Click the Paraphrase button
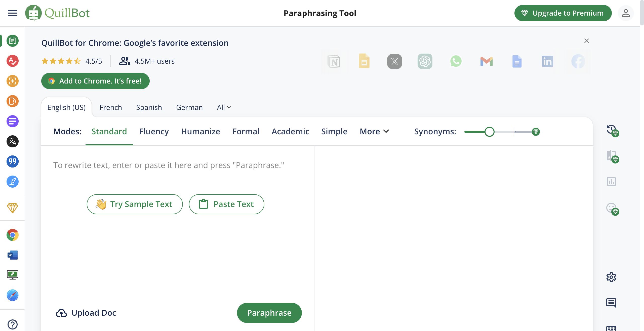The height and width of the screenshot is (331, 644). tap(269, 313)
